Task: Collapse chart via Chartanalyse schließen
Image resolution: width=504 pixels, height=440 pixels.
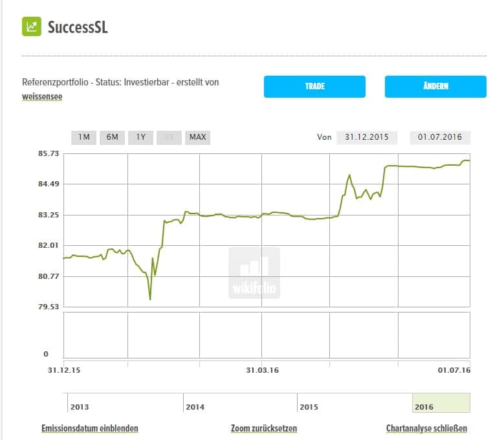Action: pyautogui.click(x=426, y=428)
